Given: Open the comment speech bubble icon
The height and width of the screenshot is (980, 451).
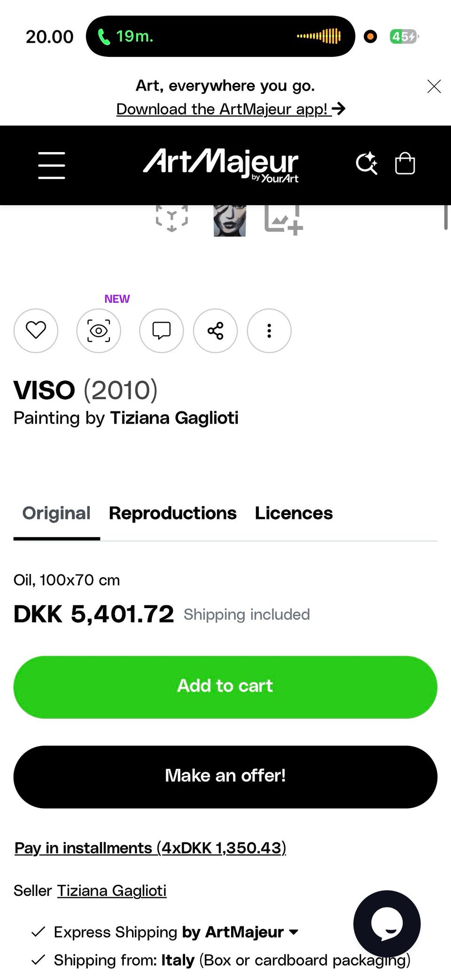Looking at the screenshot, I should (161, 331).
